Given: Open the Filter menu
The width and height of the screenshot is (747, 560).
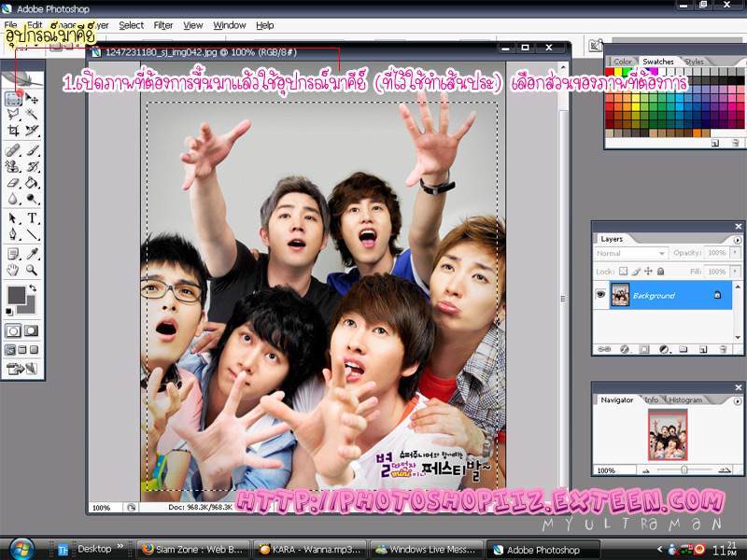Looking at the screenshot, I should pos(162,25).
